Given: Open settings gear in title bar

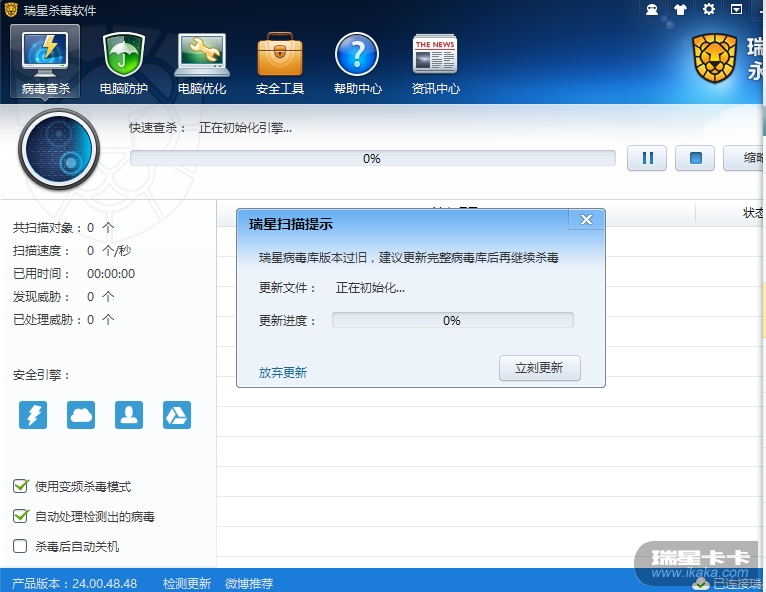Looking at the screenshot, I should click(x=708, y=9).
